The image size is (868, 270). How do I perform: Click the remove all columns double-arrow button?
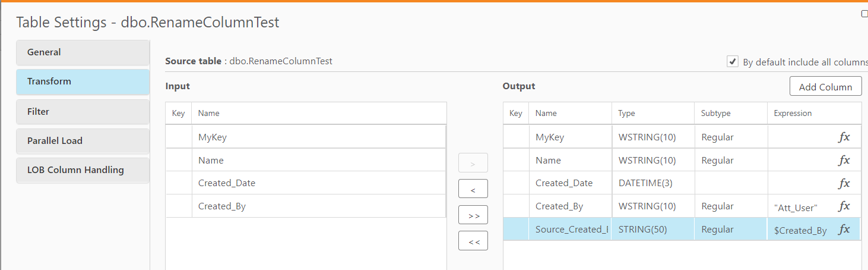[x=473, y=241]
